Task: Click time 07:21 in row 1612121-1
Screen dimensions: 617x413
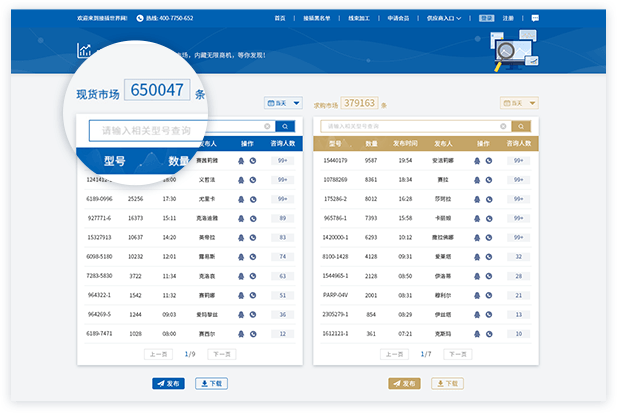Action: 405,334
